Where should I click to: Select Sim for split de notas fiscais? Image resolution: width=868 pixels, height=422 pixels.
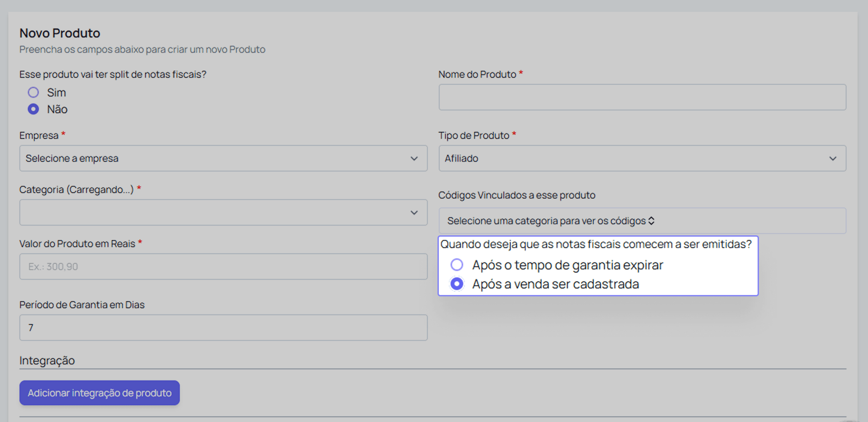click(x=33, y=92)
